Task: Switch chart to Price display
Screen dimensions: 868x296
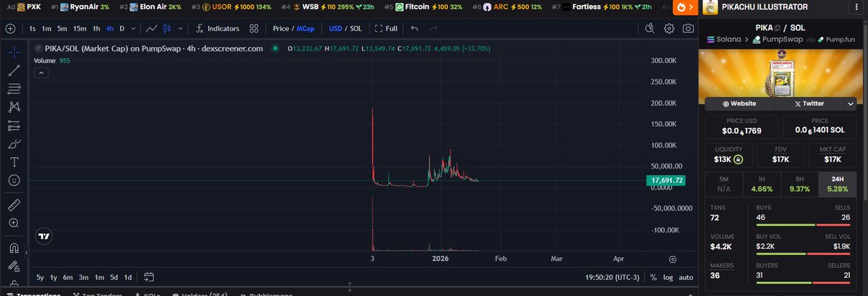Action: click(x=279, y=29)
